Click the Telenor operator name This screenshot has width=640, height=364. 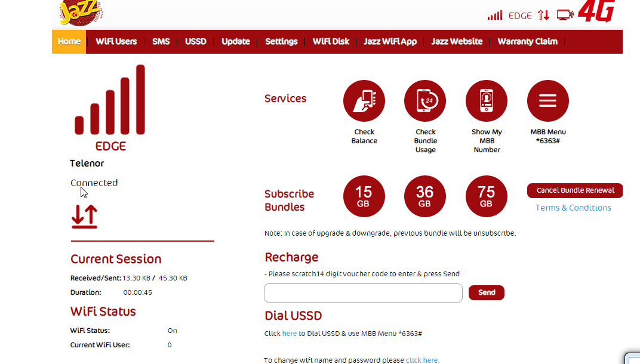click(87, 164)
